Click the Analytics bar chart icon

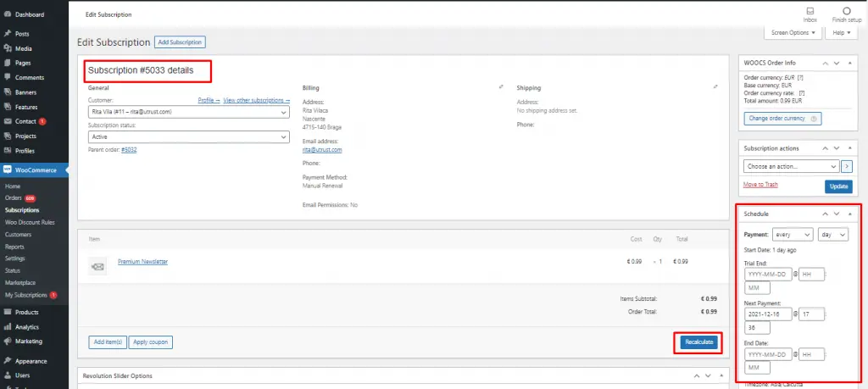click(8, 327)
